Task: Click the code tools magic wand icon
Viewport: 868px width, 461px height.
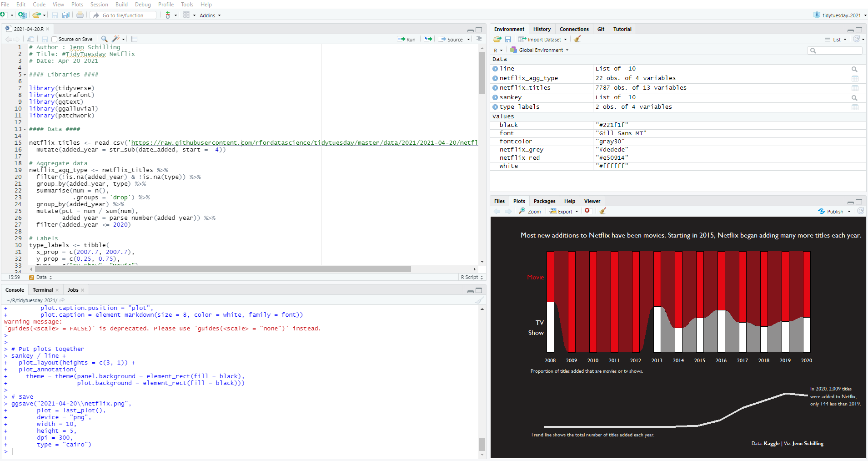Action: click(x=116, y=39)
